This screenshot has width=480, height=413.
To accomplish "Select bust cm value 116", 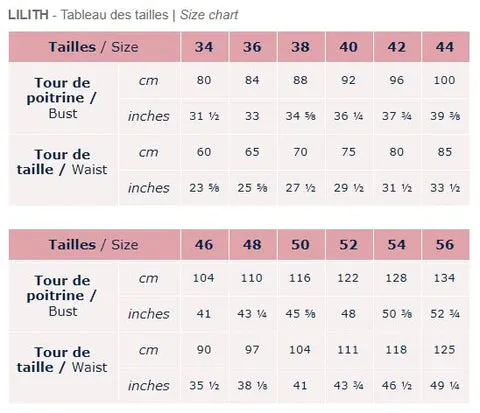I will point(300,278).
